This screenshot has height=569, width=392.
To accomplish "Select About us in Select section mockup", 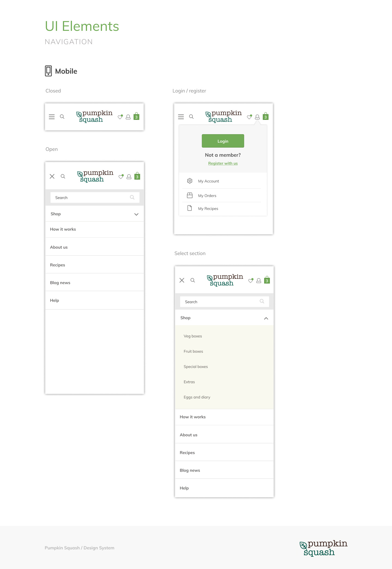I will click(x=224, y=435).
